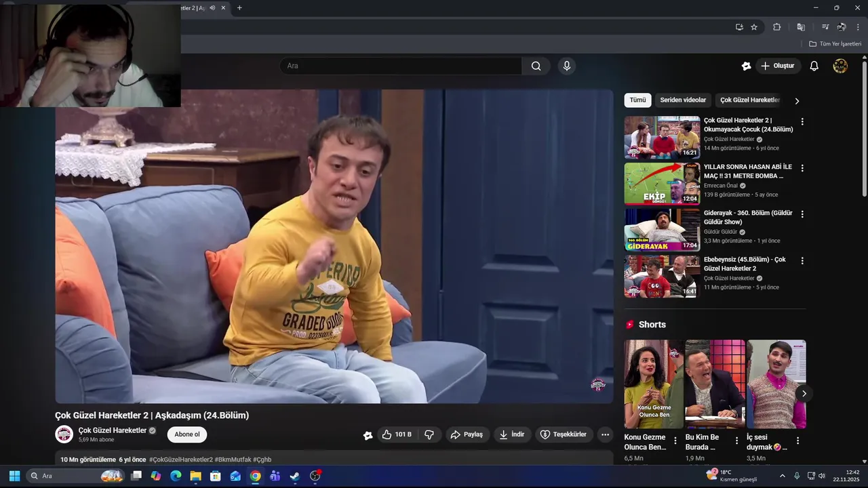
Task: Dislike the video with thumbs down
Action: (x=429, y=434)
